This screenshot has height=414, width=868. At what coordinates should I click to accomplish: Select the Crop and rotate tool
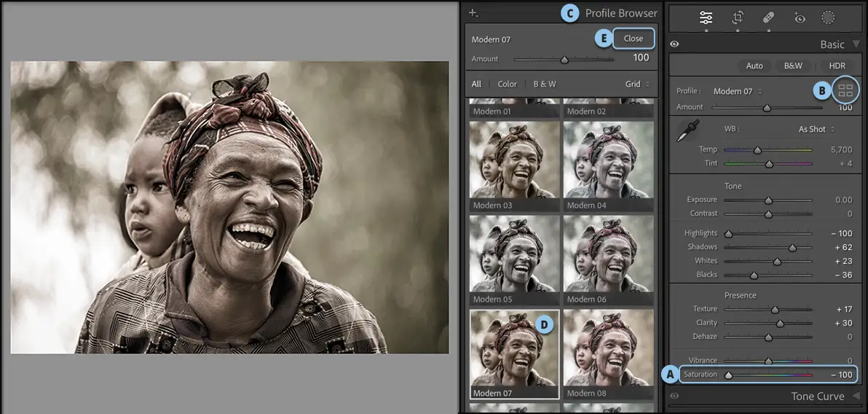[x=738, y=18]
